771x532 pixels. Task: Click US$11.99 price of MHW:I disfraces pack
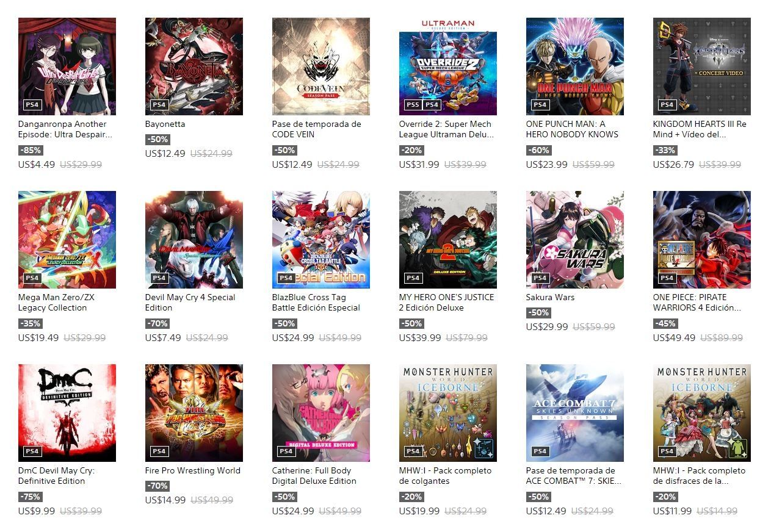[x=673, y=511]
